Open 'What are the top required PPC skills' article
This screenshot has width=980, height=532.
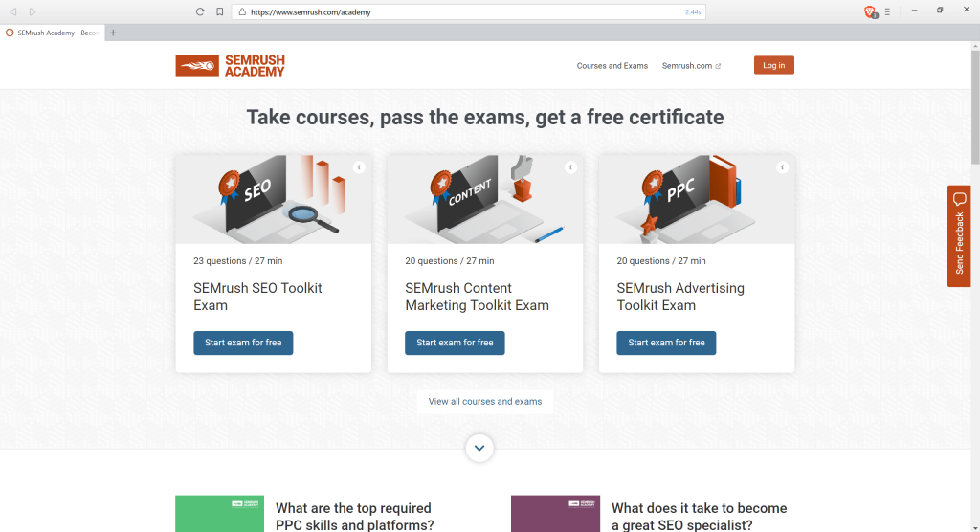point(354,517)
